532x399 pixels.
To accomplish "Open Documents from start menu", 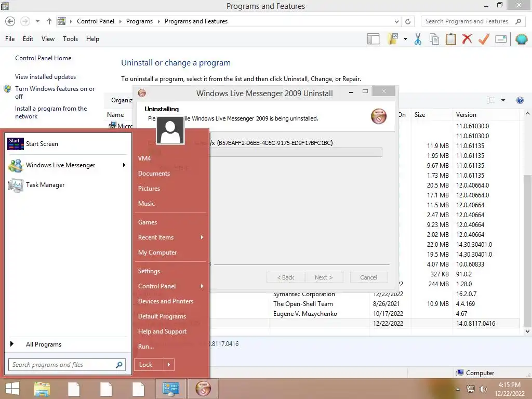I will click(154, 174).
